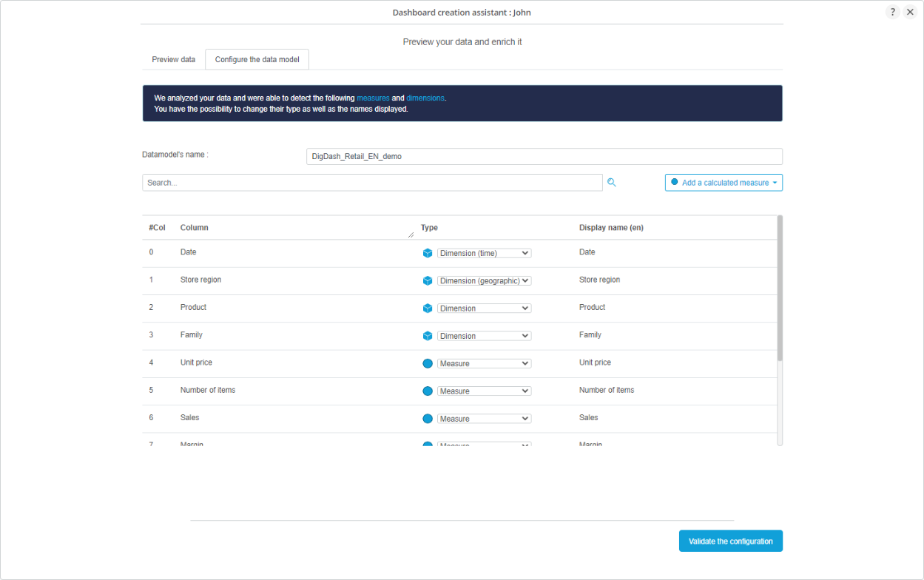Switch to the Preview data tab
Image resolution: width=924 pixels, height=580 pixels.
[174, 59]
